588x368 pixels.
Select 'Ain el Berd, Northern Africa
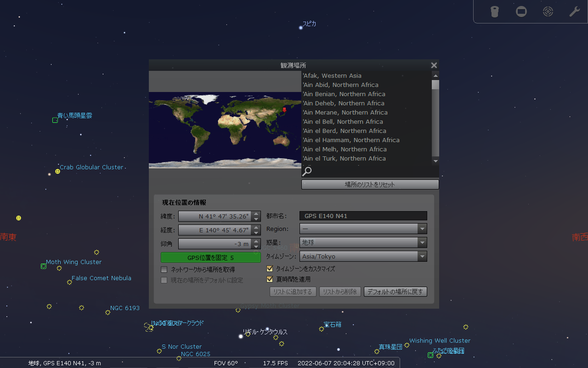pyautogui.click(x=367, y=131)
